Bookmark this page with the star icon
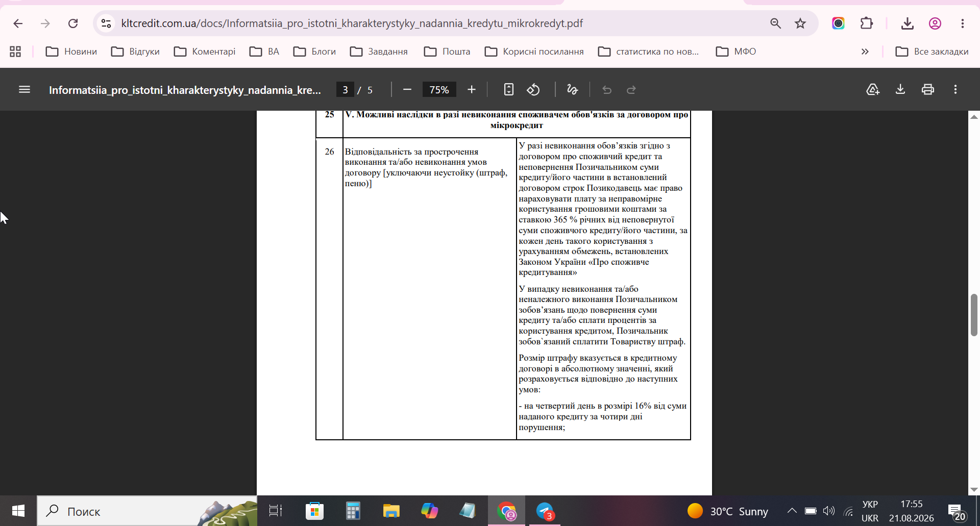980x526 pixels. pyautogui.click(x=800, y=23)
